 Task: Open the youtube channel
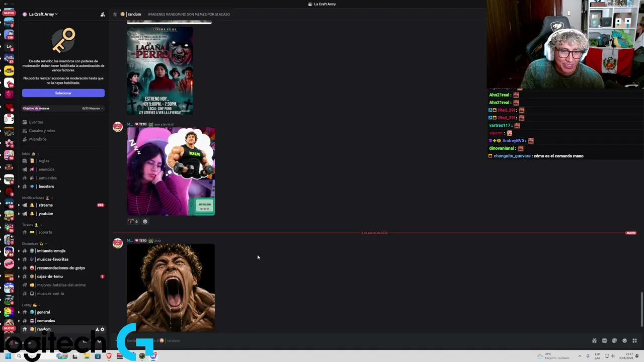pyautogui.click(x=63, y=214)
